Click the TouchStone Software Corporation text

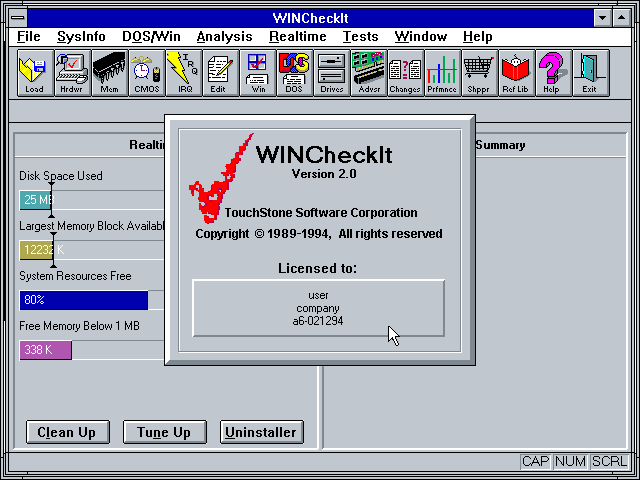(321, 213)
